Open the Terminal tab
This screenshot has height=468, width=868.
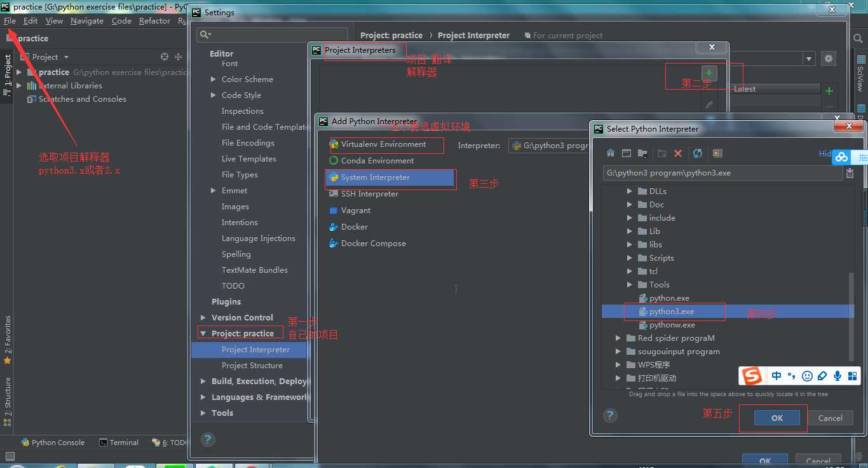click(x=119, y=443)
